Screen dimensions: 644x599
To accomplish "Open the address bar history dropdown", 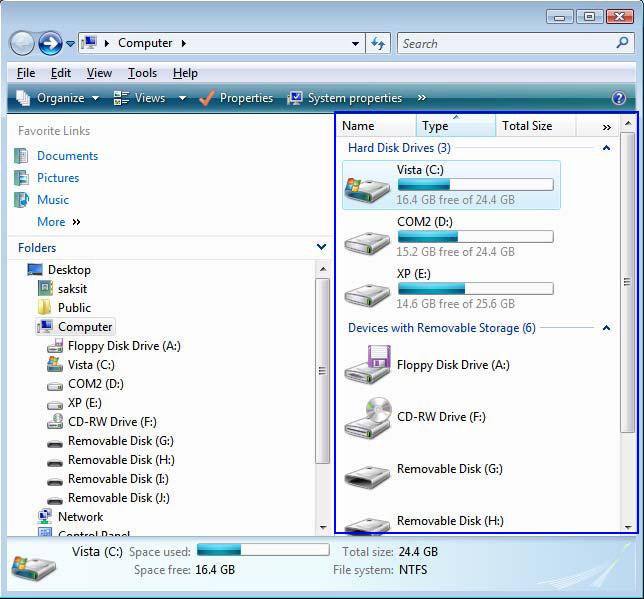I will click(355, 43).
